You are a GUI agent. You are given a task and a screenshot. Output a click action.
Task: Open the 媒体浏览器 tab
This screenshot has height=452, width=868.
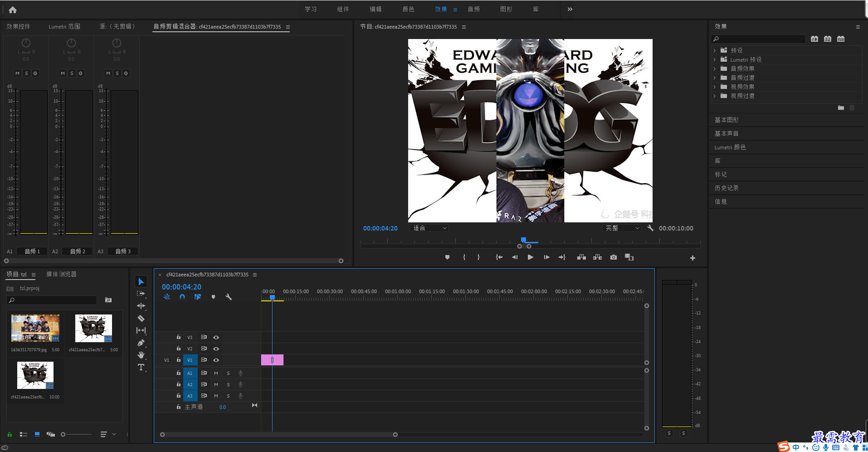click(61, 274)
